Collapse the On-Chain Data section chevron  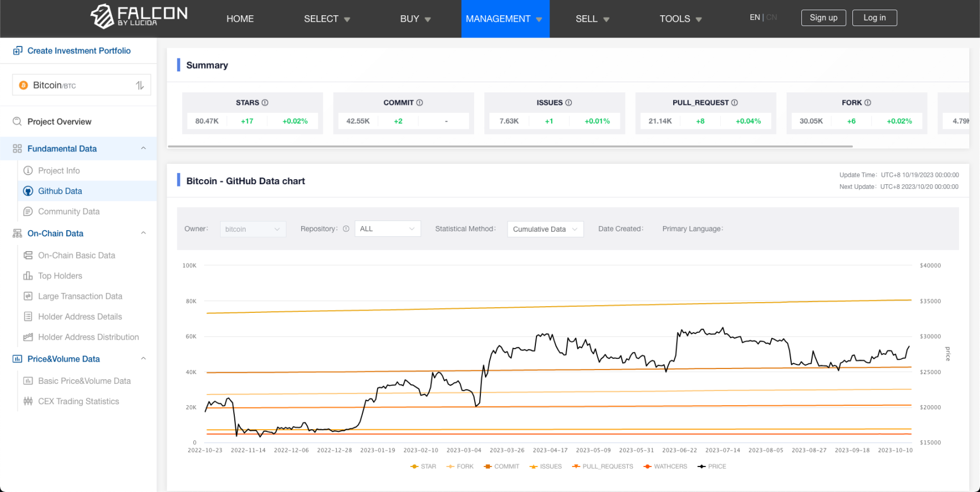coord(143,233)
